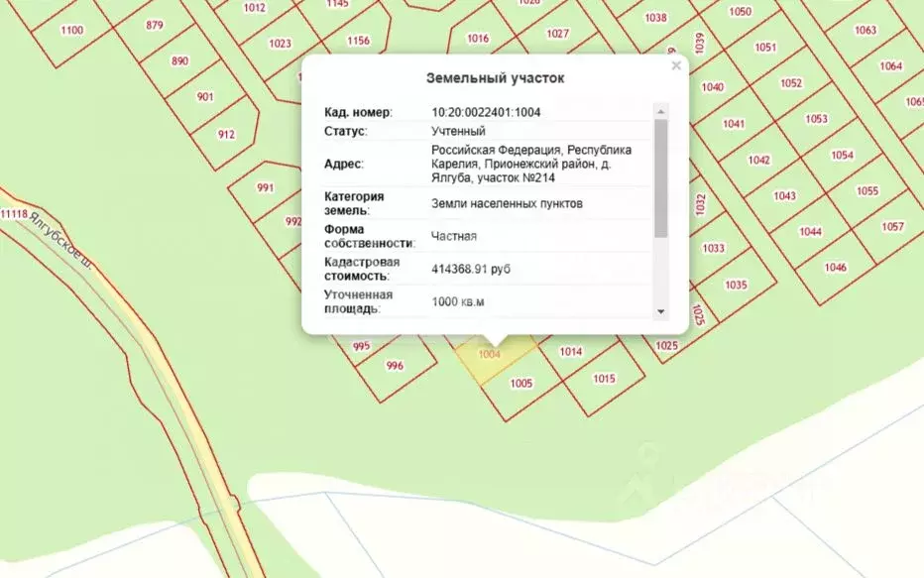924x578 pixels.
Task: Click the popup scrollbar down arrow
Action: click(660, 311)
